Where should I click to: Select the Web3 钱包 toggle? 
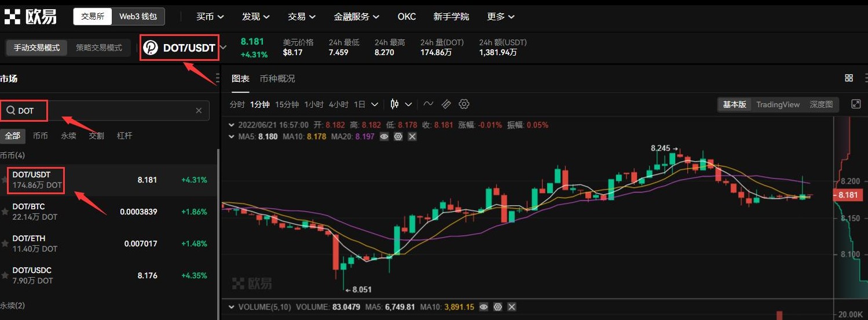point(138,16)
